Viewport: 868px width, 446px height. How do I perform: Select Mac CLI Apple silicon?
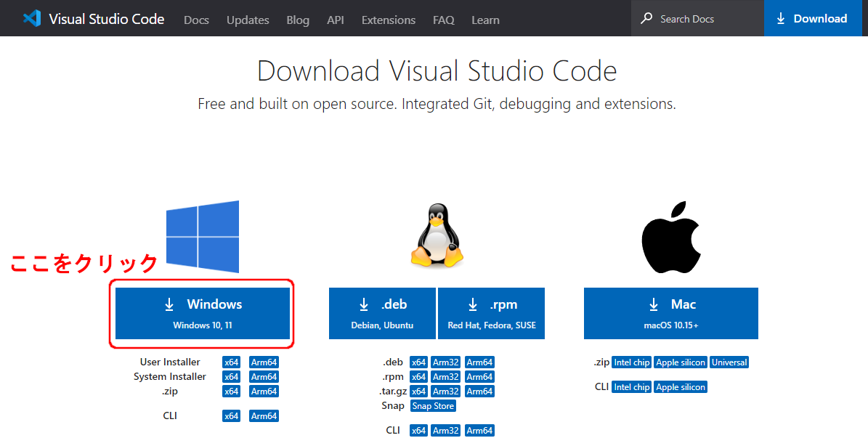(x=681, y=386)
